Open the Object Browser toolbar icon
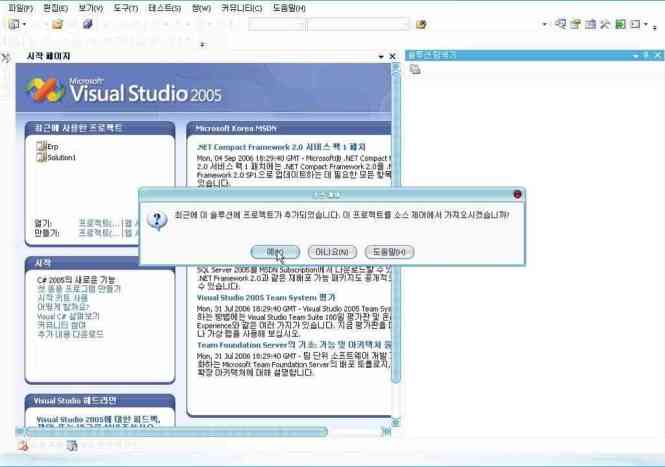665x467 pixels. tap(590, 24)
